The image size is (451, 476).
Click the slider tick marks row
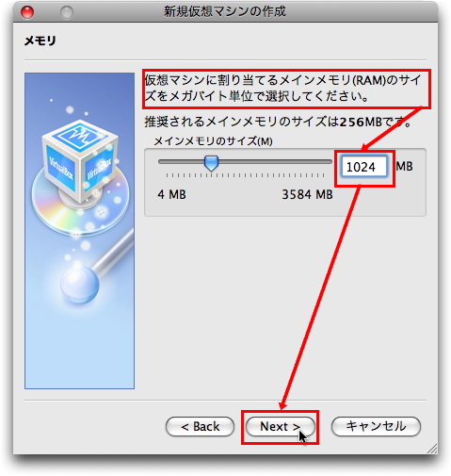click(245, 175)
